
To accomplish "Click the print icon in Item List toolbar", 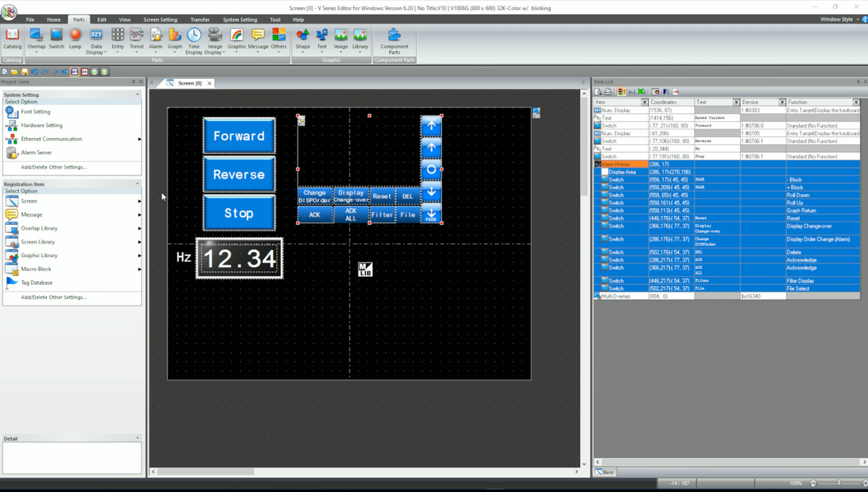I will click(607, 92).
